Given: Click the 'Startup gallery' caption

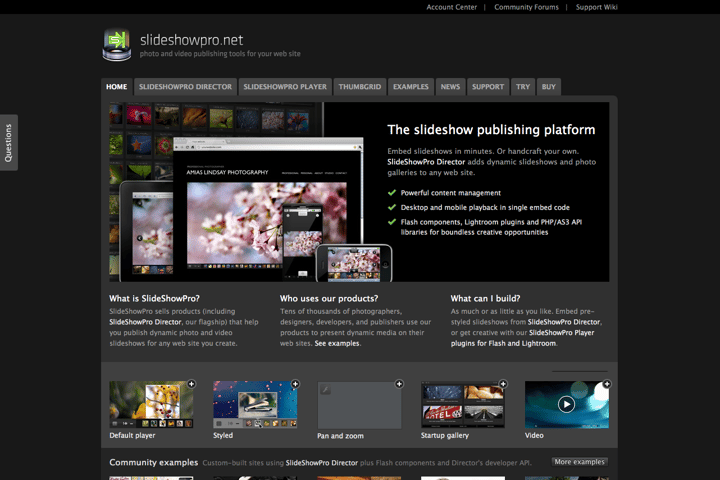Looking at the screenshot, I should tap(445, 435).
